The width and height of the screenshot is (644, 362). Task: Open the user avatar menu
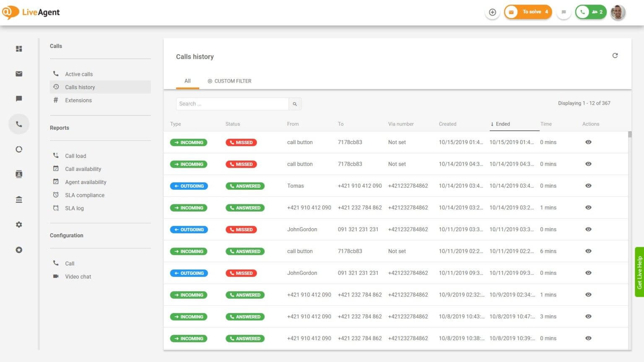pyautogui.click(x=618, y=12)
